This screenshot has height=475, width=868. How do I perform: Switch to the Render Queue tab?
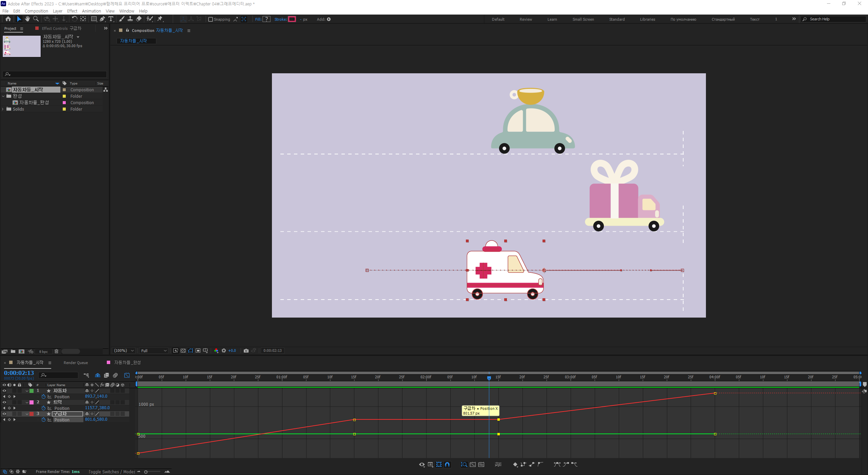(76, 363)
